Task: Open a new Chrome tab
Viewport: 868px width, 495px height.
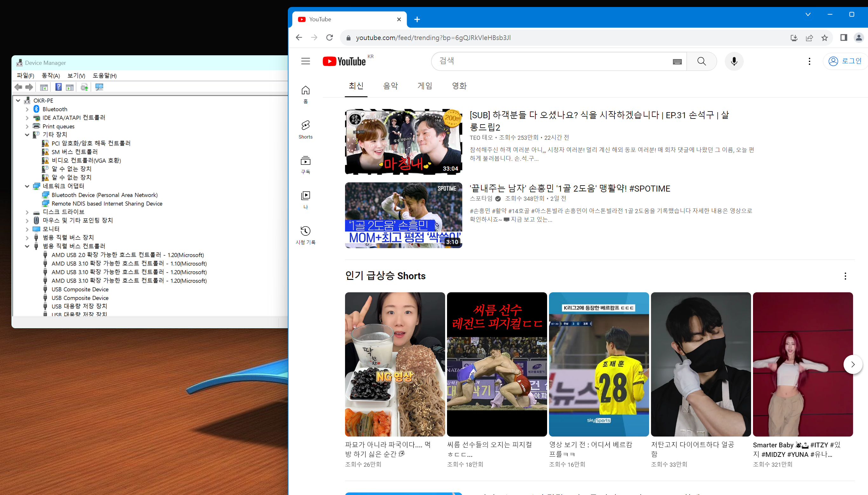Action: click(x=417, y=19)
